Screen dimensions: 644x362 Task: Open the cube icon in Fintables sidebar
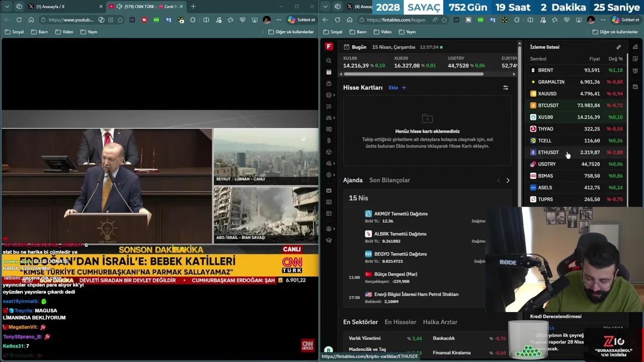[x=329, y=152]
